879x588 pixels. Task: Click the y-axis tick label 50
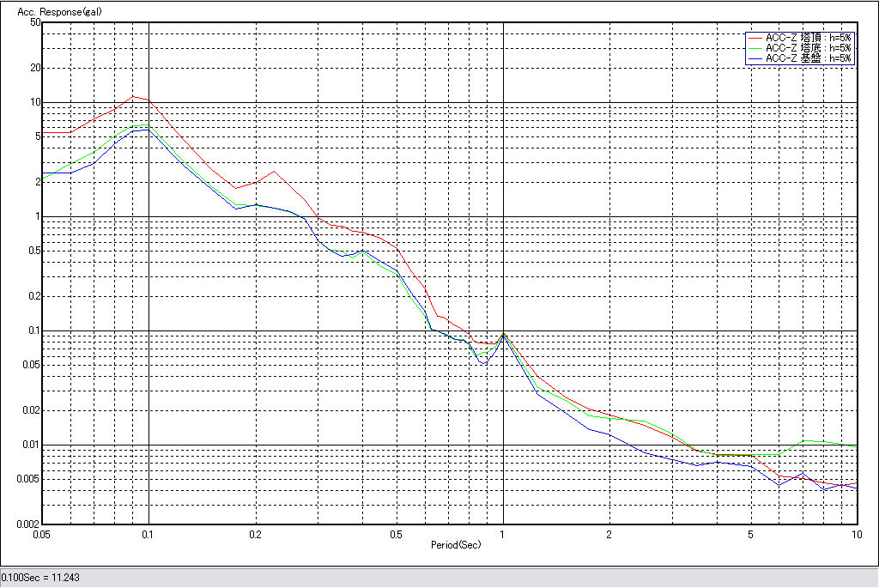pos(35,22)
